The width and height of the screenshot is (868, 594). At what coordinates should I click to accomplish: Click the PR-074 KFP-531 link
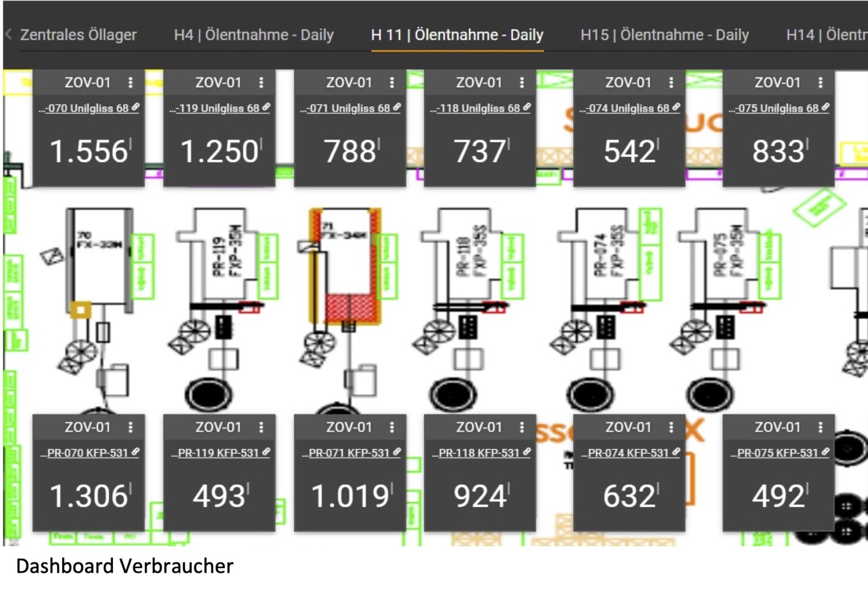pyautogui.click(x=629, y=453)
